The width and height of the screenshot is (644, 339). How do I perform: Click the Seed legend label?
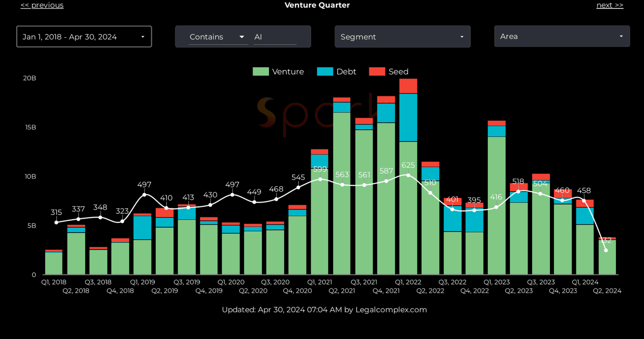398,72
